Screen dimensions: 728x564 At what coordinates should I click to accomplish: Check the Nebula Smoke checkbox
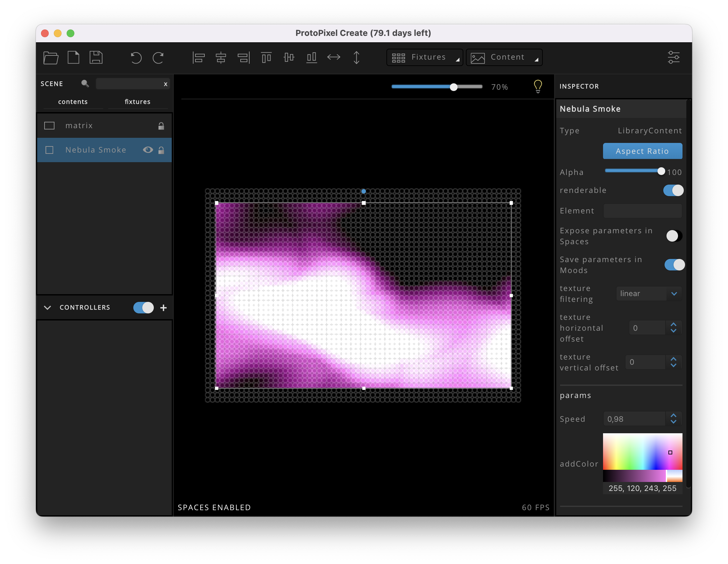pos(49,150)
